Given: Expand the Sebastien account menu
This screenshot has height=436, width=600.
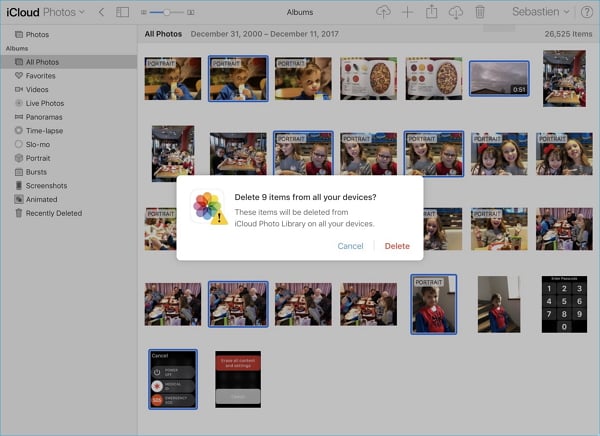Looking at the screenshot, I should (x=537, y=12).
